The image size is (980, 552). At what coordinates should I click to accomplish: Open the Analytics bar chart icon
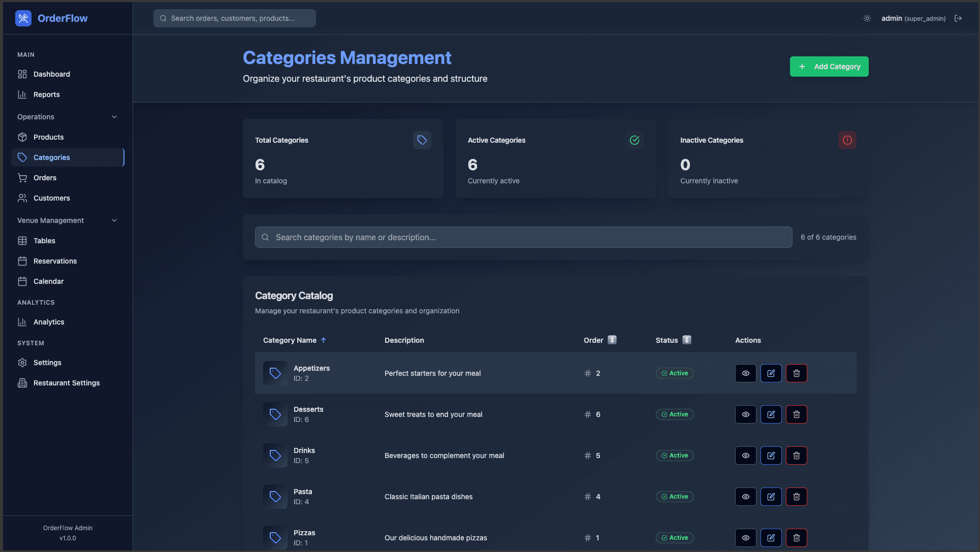click(23, 321)
